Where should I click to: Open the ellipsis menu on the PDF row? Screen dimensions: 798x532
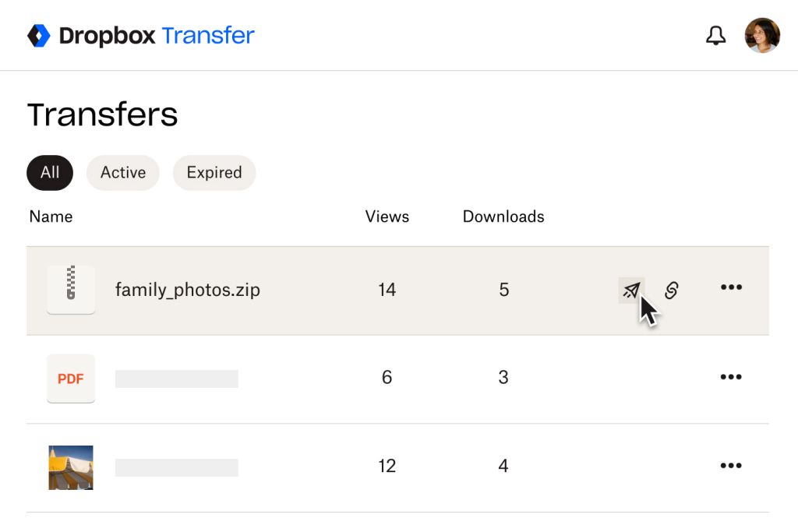click(x=731, y=377)
